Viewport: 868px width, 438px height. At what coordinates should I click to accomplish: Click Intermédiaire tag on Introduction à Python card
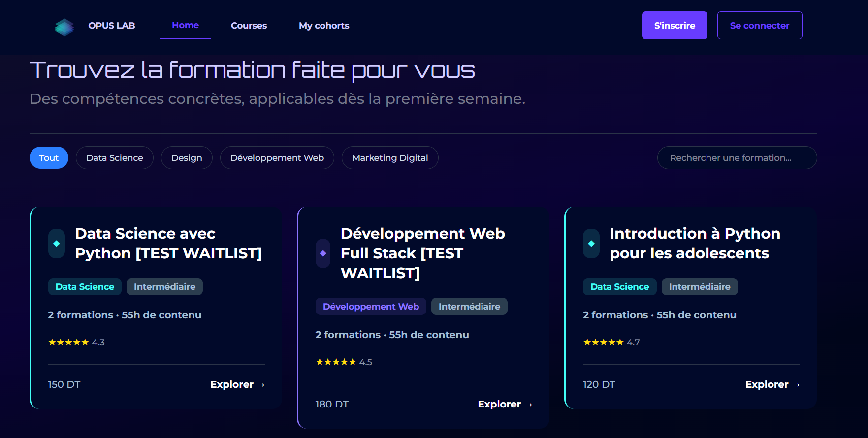pyautogui.click(x=700, y=286)
